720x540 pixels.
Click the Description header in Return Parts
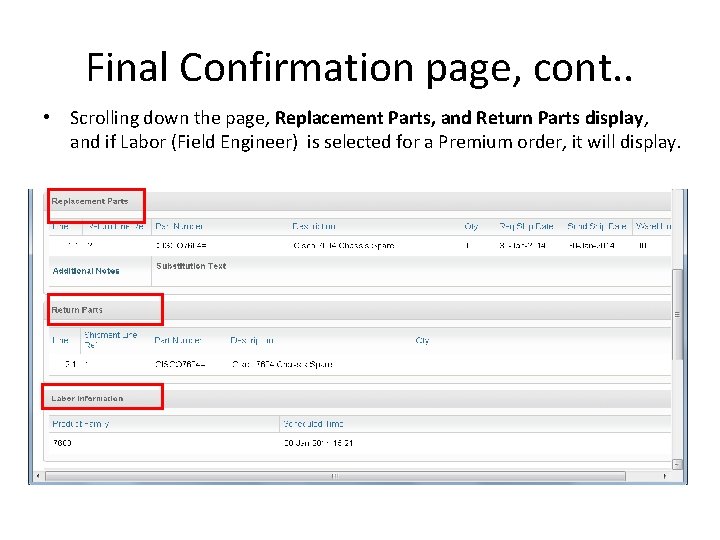tap(252, 340)
